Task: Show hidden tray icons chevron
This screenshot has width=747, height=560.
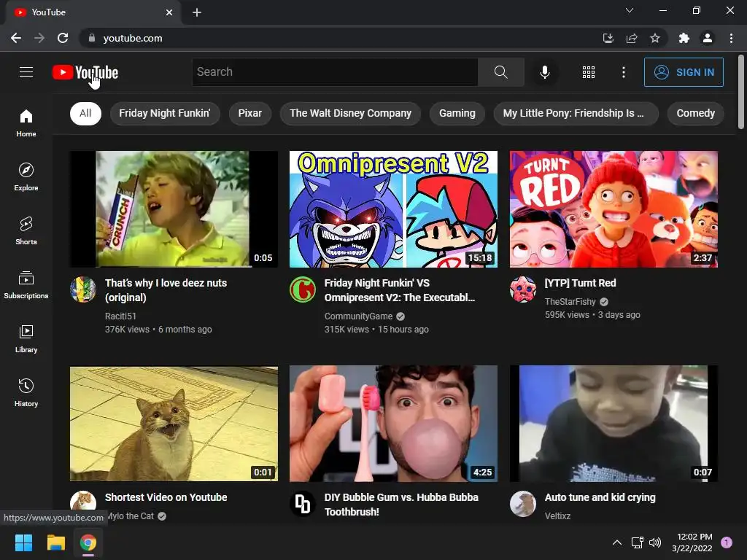Action: (616, 542)
